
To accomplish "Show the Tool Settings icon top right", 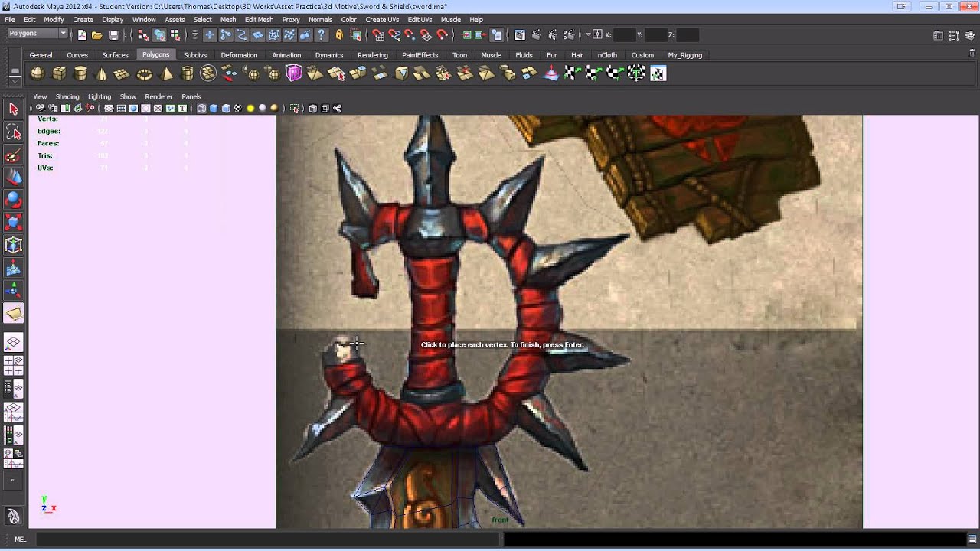I will [x=954, y=35].
